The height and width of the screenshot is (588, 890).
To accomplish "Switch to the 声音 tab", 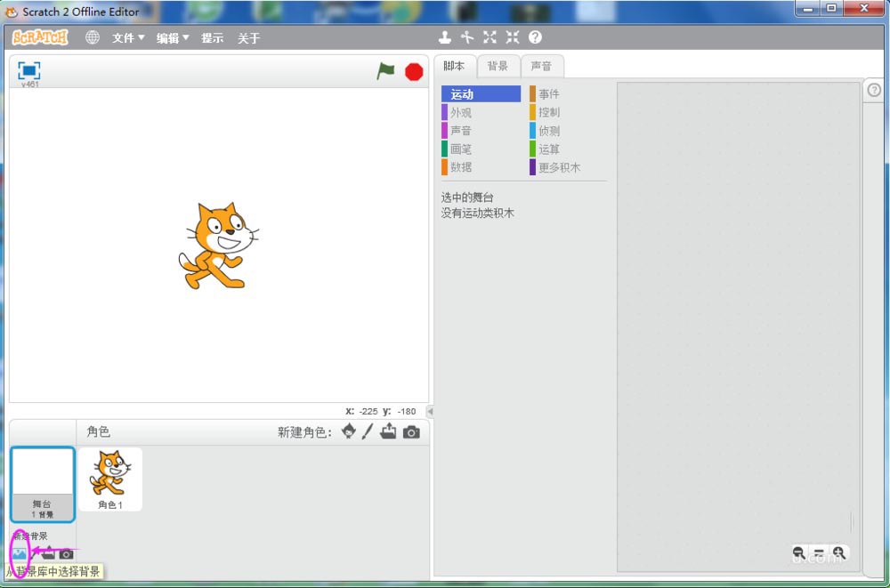I will (x=541, y=67).
